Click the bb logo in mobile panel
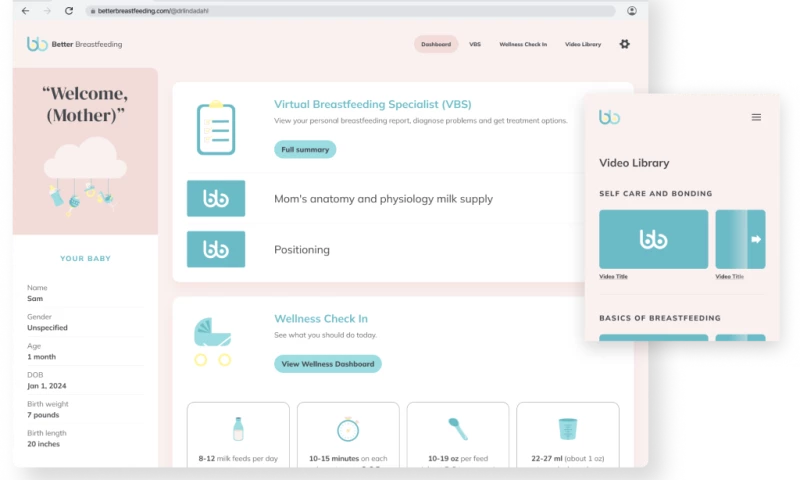Viewport: 800px width, 480px height. tap(609, 117)
